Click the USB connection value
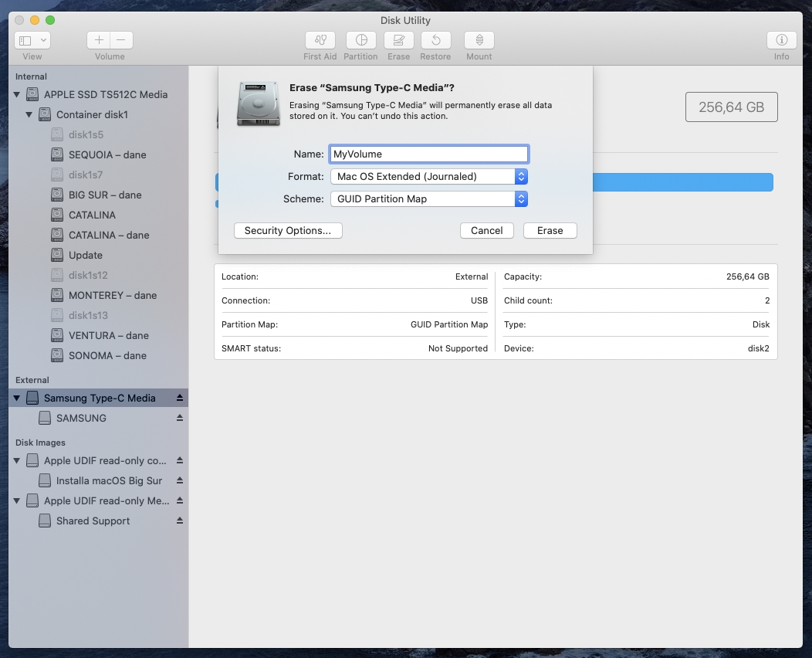This screenshot has height=658, width=812. [x=479, y=300]
